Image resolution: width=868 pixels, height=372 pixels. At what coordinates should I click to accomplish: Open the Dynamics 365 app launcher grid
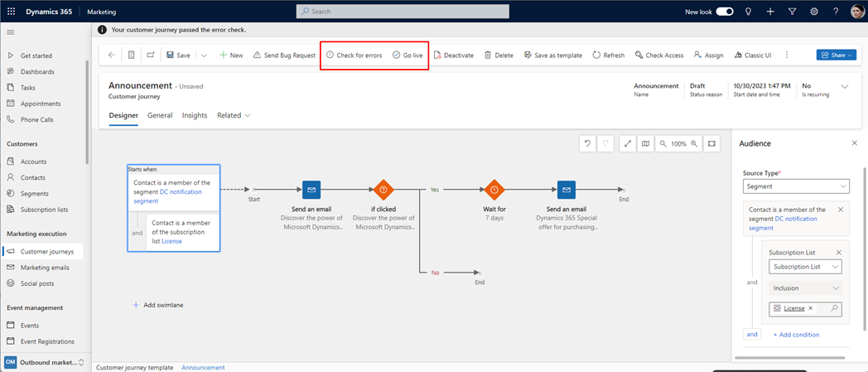tap(11, 11)
